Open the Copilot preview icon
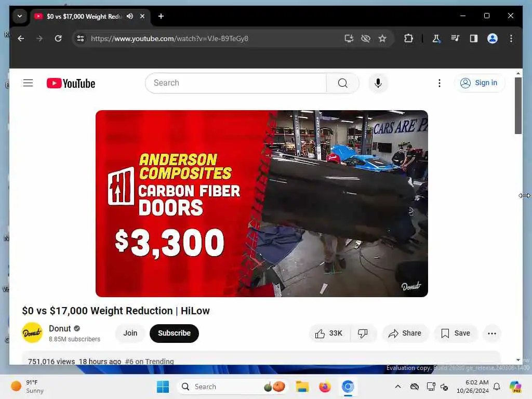 tap(515, 387)
